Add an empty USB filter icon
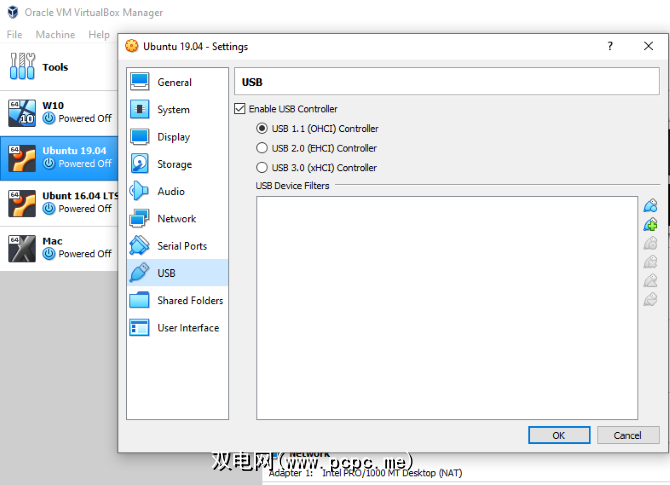The width and height of the screenshot is (670, 485). tap(650, 206)
